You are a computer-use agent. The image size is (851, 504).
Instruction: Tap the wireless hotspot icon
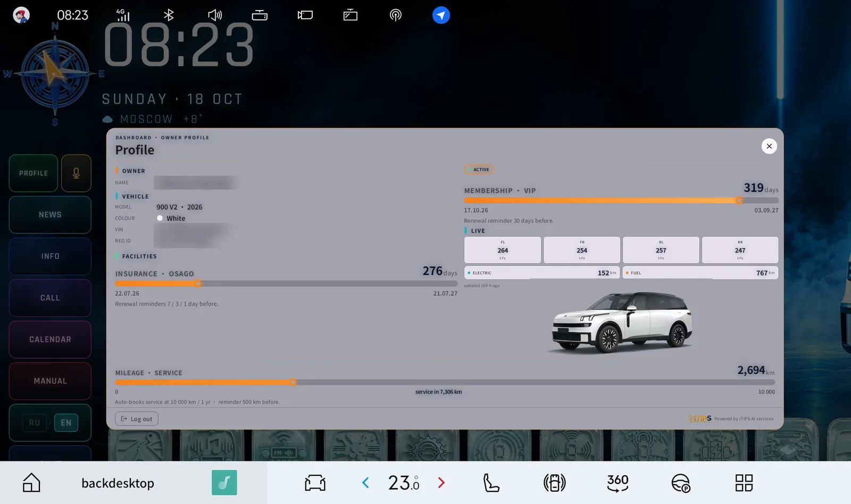pos(395,15)
